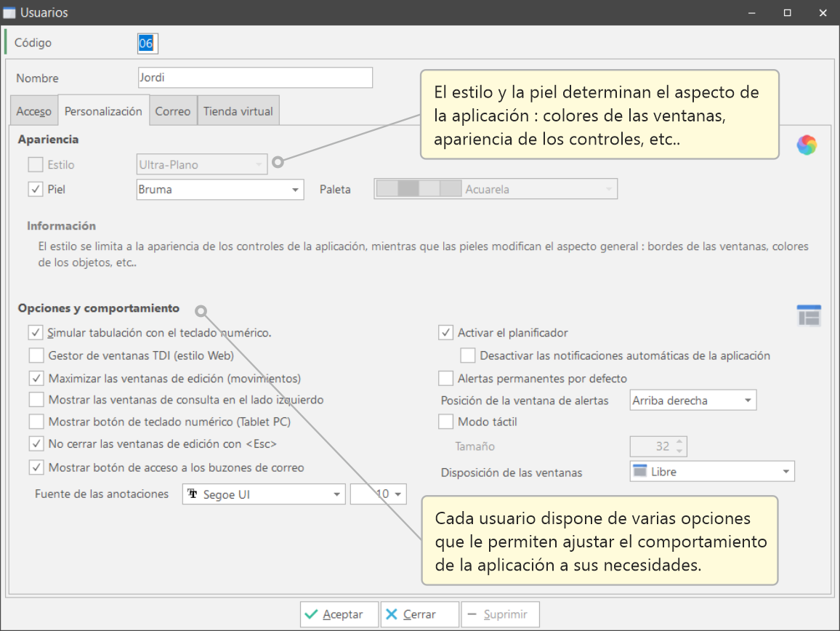Click the Usuarios window icon in title bar
The height and width of the screenshot is (631, 840).
(9, 12)
